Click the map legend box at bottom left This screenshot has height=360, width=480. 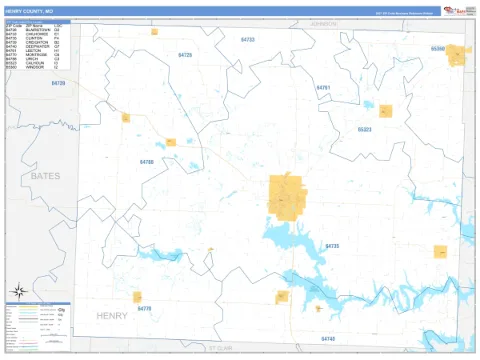[x=38, y=327]
